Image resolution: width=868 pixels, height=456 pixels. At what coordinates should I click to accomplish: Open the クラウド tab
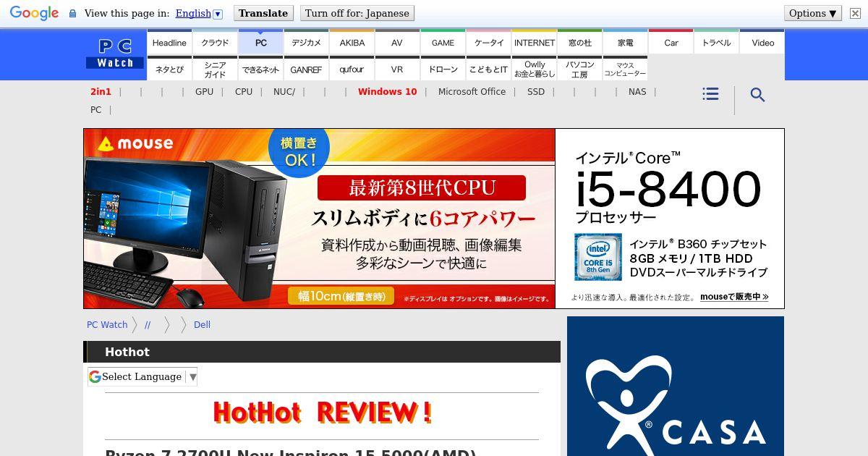215,42
